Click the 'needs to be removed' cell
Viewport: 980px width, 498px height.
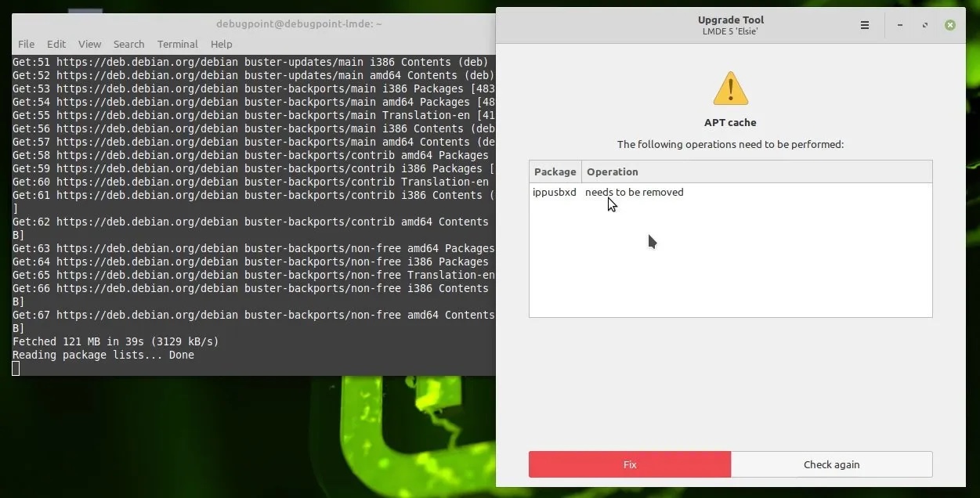(635, 193)
